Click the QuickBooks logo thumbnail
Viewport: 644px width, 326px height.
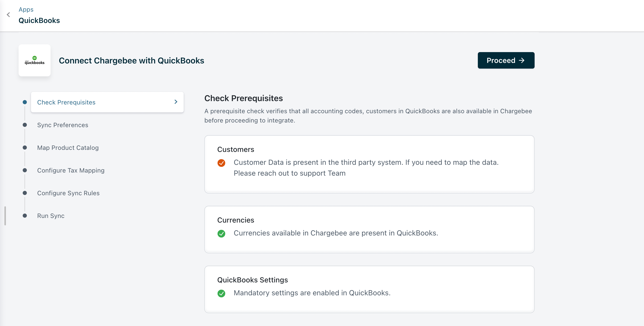[35, 60]
